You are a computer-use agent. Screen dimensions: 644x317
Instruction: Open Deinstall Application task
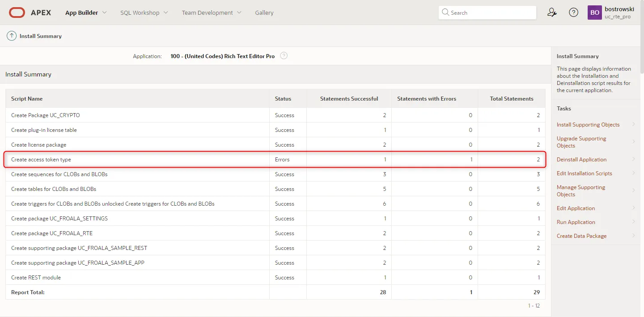click(x=581, y=160)
